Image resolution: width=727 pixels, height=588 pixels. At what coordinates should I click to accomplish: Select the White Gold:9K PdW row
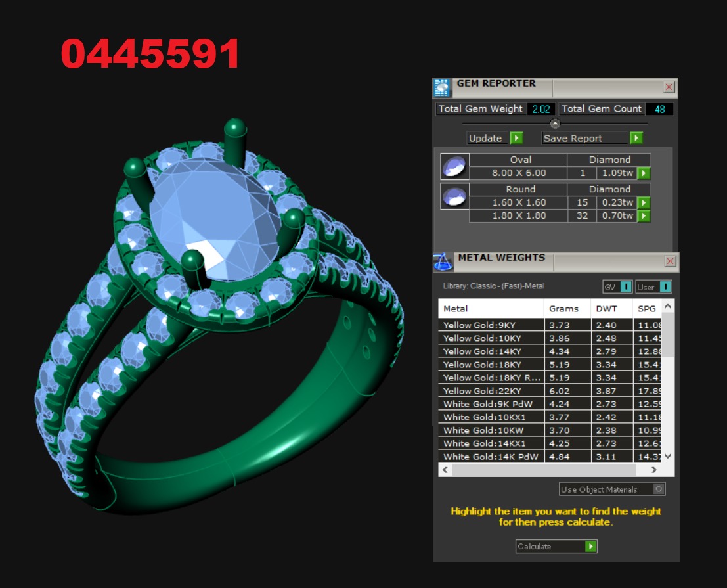coord(550,404)
